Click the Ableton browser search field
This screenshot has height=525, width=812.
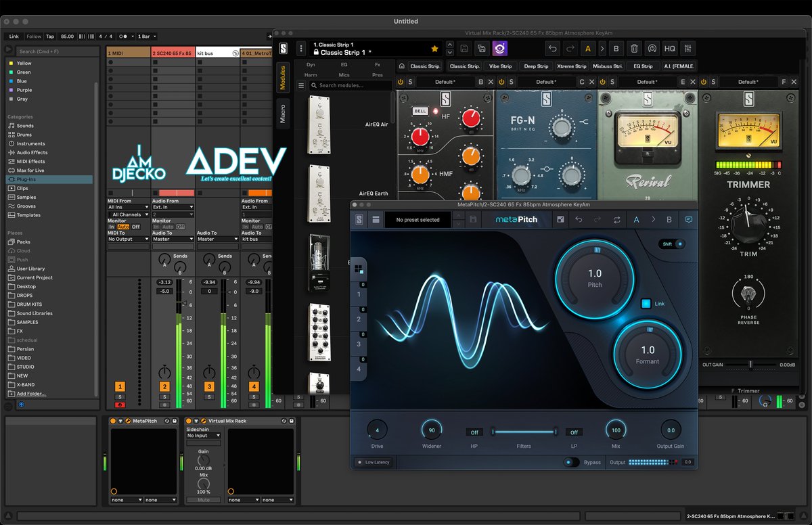point(57,51)
